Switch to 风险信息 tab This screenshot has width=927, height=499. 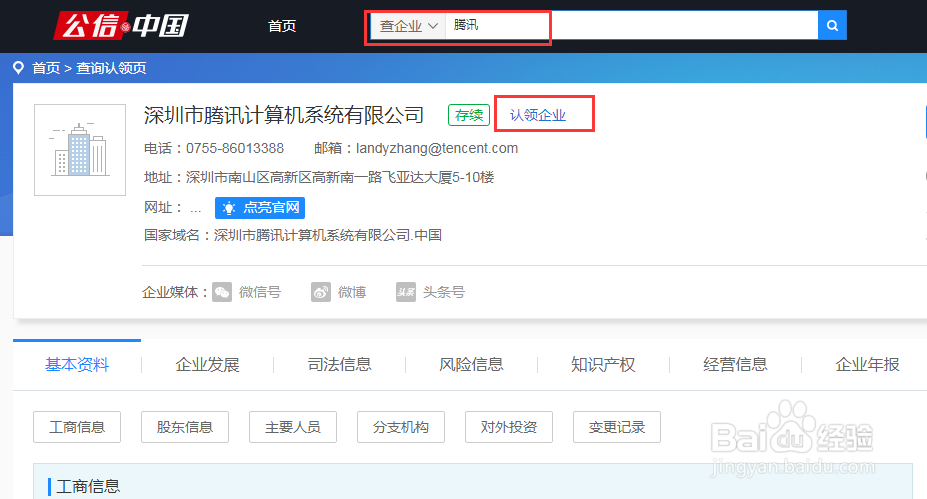tap(471, 365)
